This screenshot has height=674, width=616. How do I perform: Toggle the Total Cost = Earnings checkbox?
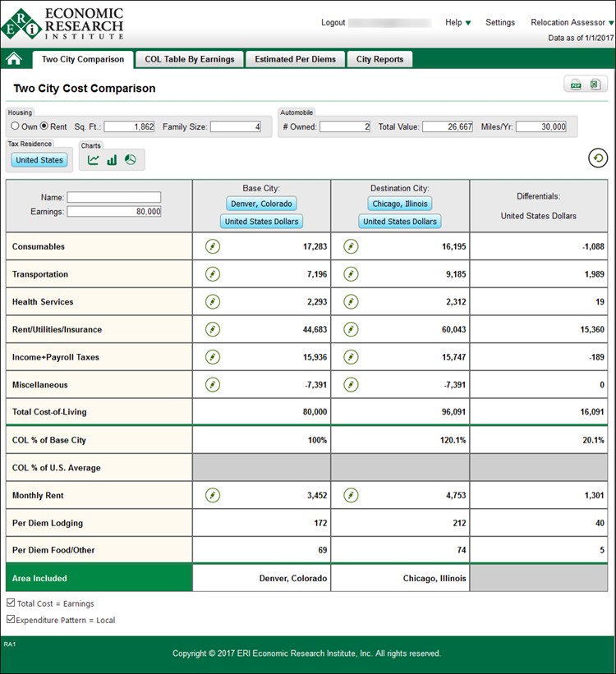tap(11, 603)
